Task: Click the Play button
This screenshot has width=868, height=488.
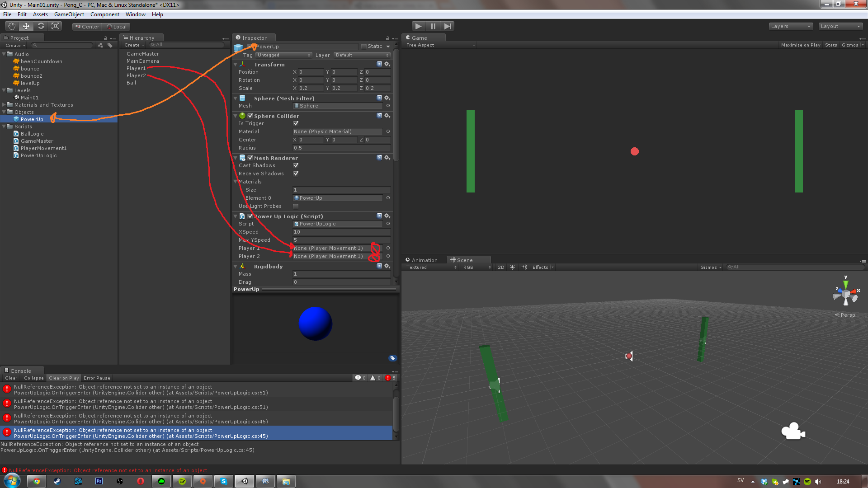Action: 419,26
